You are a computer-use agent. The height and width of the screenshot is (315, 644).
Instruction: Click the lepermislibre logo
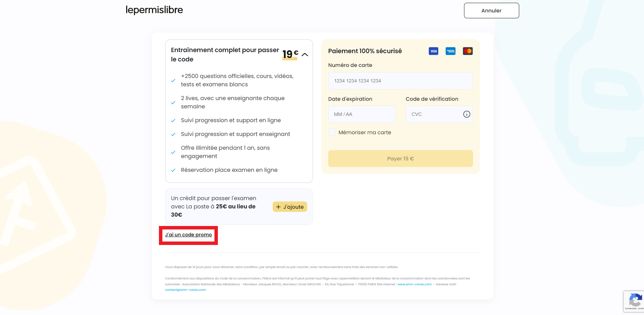pyautogui.click(x=154, y=10)
